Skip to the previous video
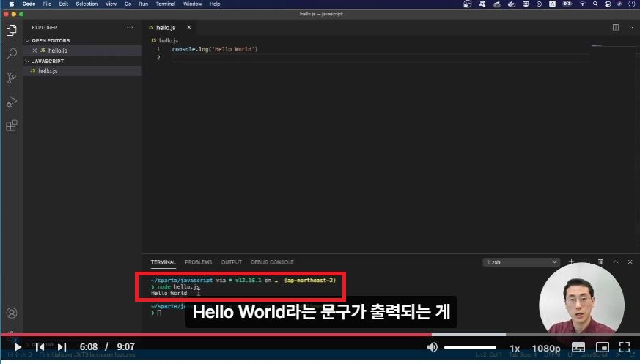This screenshot has height=364, width=640. click(x=40, y=347)
